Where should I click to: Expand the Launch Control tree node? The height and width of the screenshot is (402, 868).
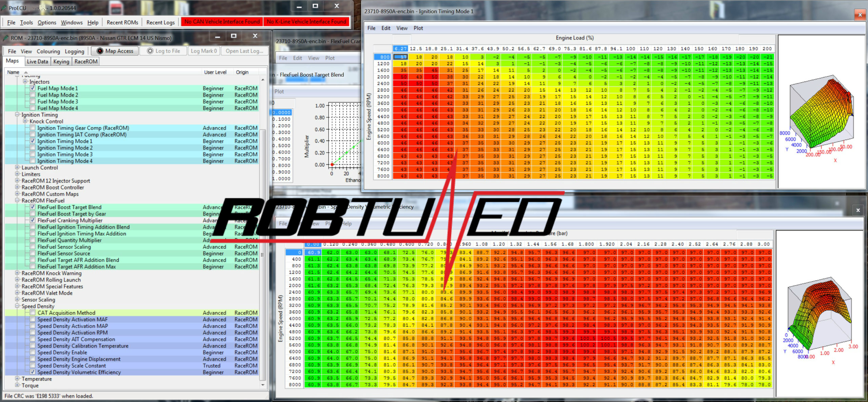(17, 167)
